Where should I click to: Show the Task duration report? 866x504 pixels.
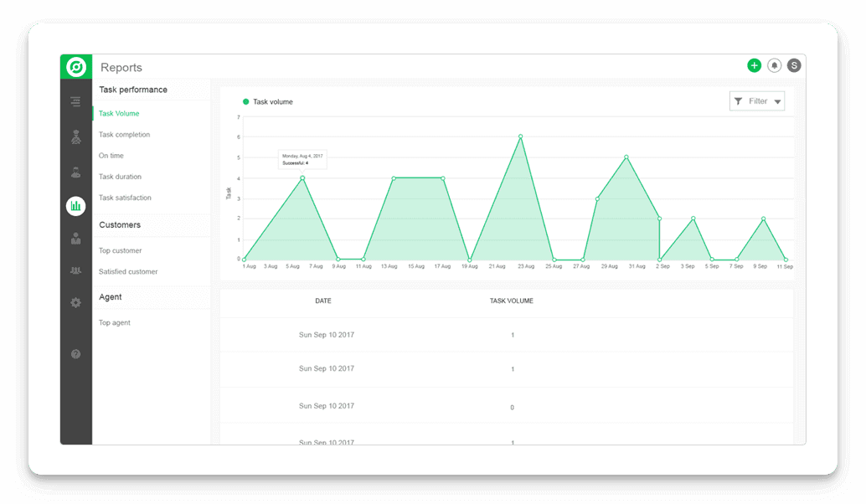(x=120, y=177)
